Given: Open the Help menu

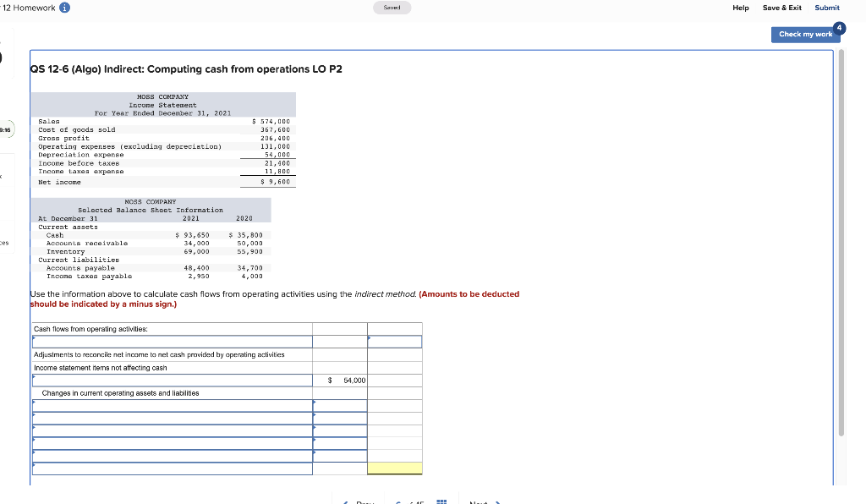Looking at the screenshot, I should 740,8.
